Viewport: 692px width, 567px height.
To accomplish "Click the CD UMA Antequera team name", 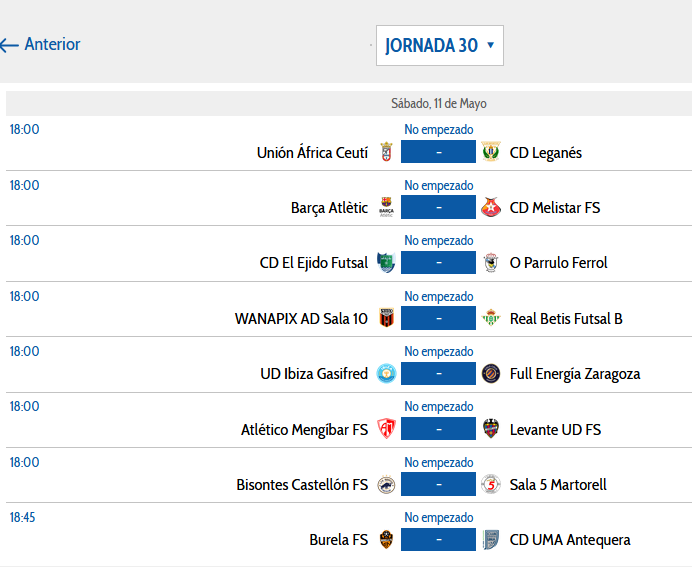I will coord(570,540).
